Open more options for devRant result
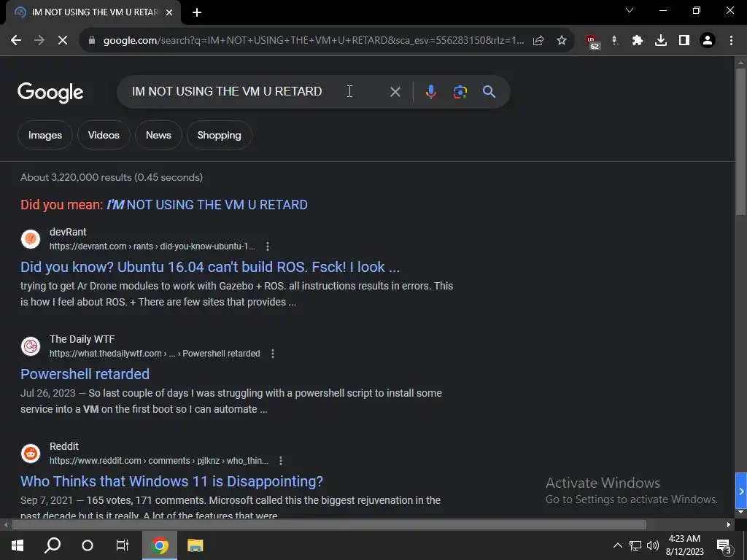This screenshot has height=560, width=747. click(x=267, y=246)
